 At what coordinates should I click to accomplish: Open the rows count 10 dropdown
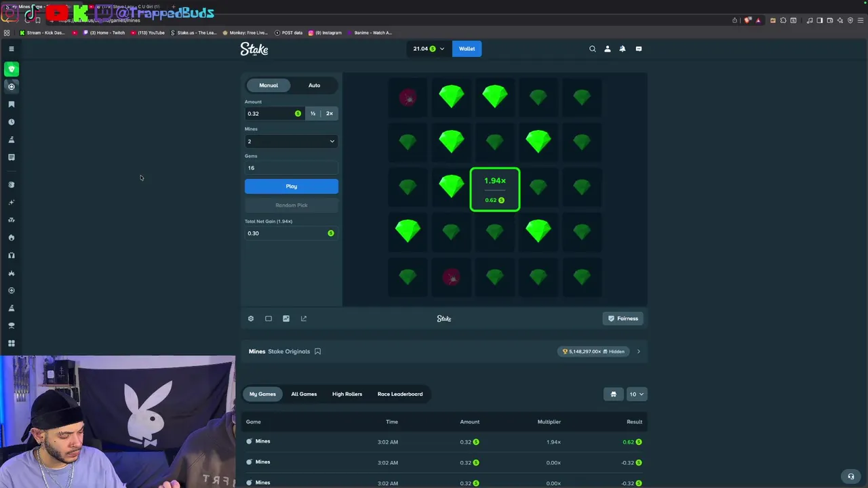[636, 394]
